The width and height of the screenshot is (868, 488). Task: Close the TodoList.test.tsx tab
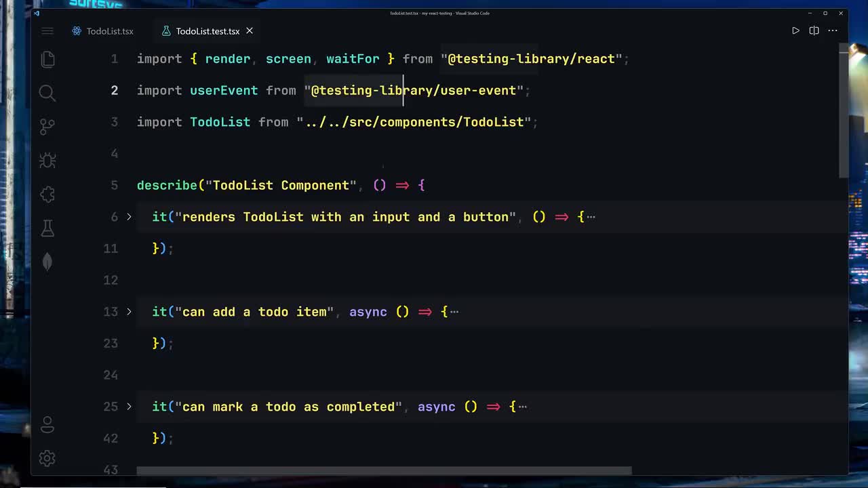point(249,30)
